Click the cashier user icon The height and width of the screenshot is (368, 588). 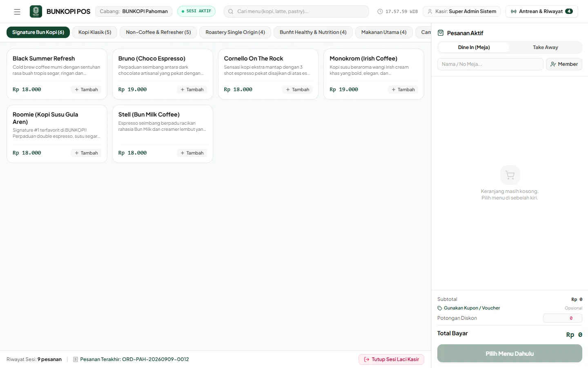click(430, 11)
